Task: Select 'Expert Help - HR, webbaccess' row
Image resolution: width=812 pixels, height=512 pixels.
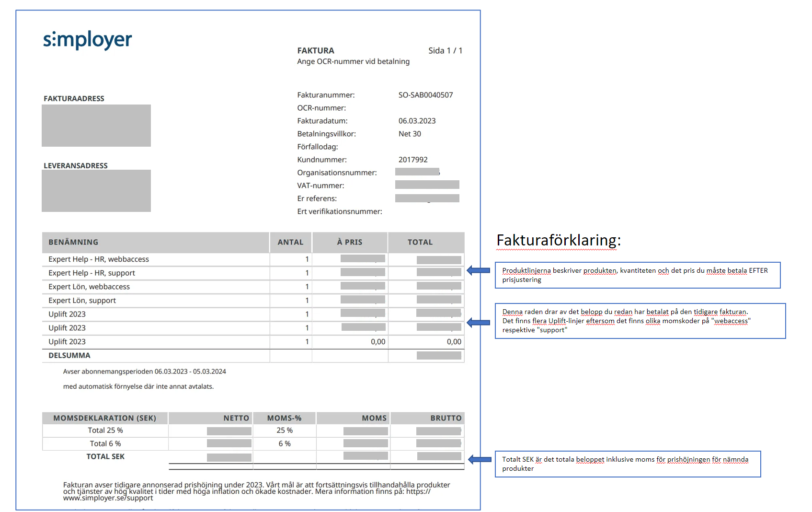Action: tap(253, 259)
